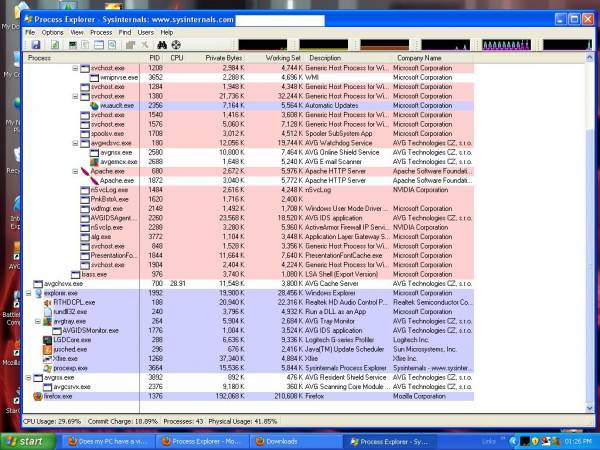The height and width of the screenshot is (450, 600).
Task: Sort by the Description column header
Action: coord(347,58)
